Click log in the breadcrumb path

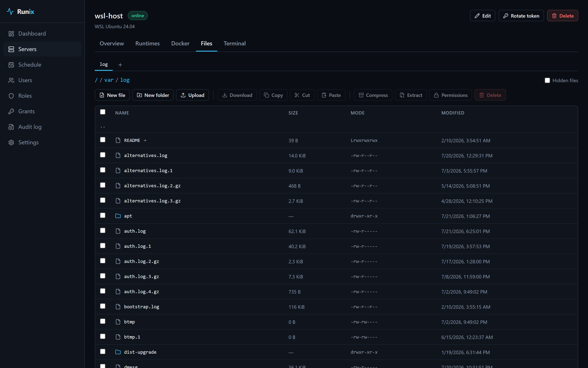click(x=125, y=80)
